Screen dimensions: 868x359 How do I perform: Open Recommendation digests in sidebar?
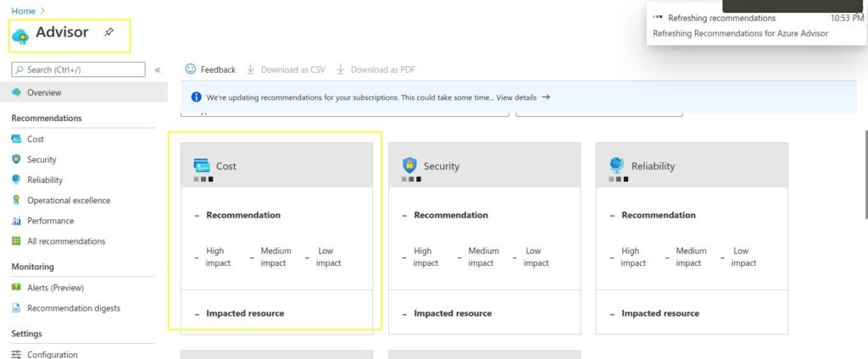(x=74, y=308)
